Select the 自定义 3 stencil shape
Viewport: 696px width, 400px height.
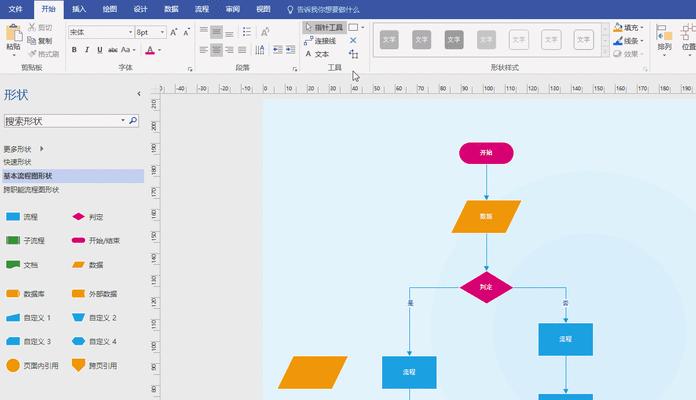click(x=13, y=341)
